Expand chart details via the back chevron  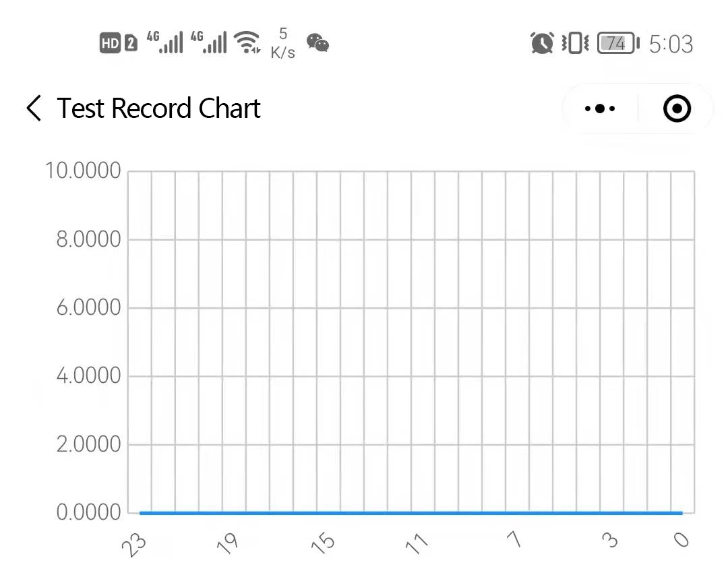tap(32, 108)
